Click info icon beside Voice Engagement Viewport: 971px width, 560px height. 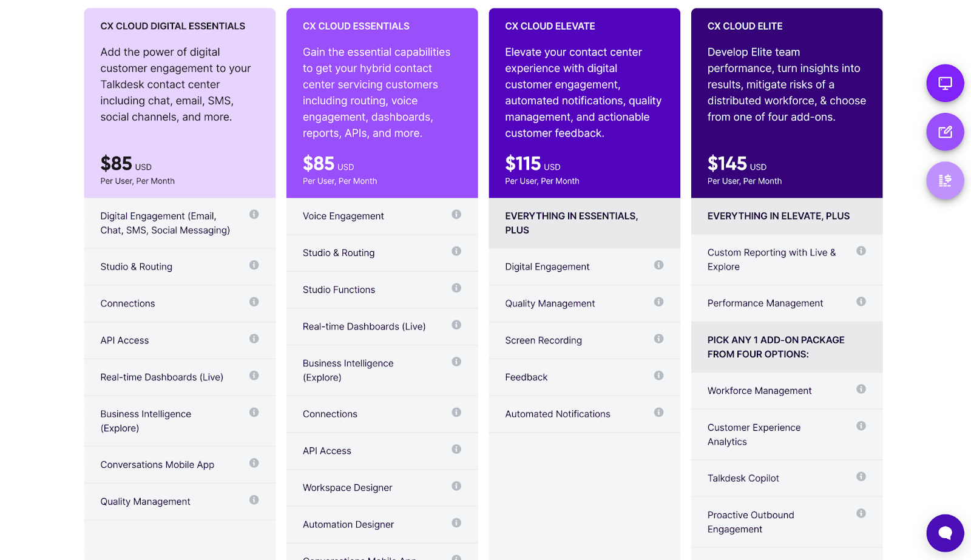(456, 214)
